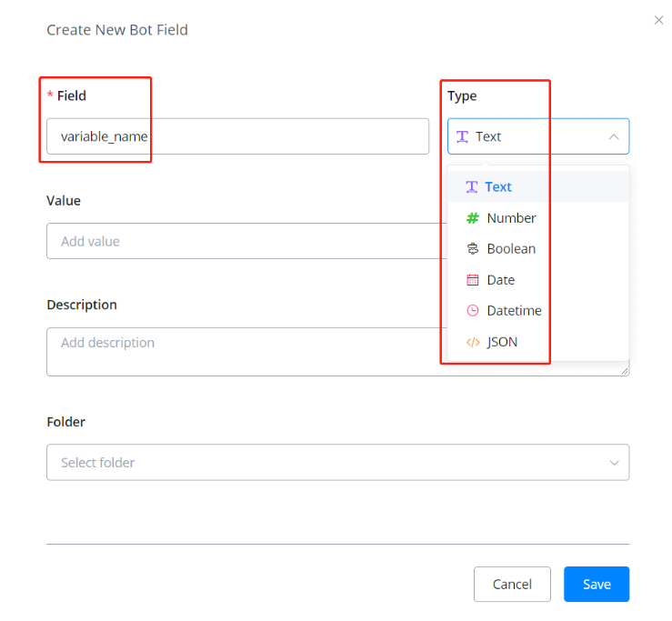The height and width of the screenshot is (621, 672).
Task: Click the orange JSON code icon
Action: (472, 343)
